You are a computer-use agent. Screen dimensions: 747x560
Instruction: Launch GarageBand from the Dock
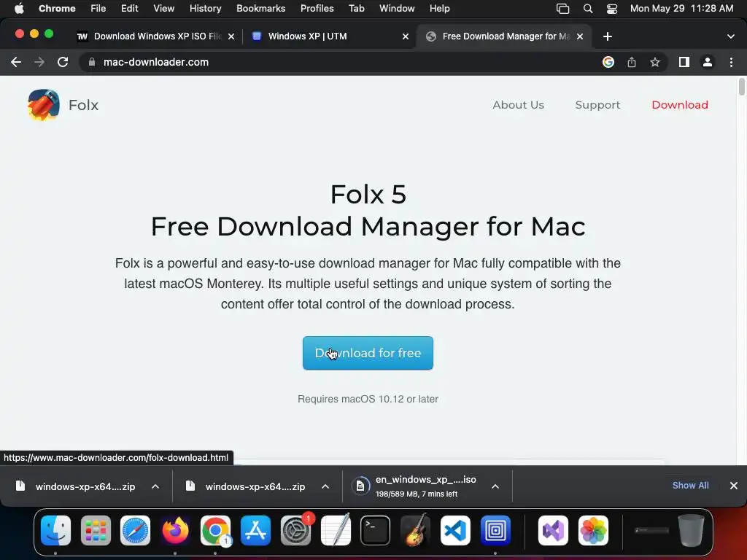click(x=415, y=531)
